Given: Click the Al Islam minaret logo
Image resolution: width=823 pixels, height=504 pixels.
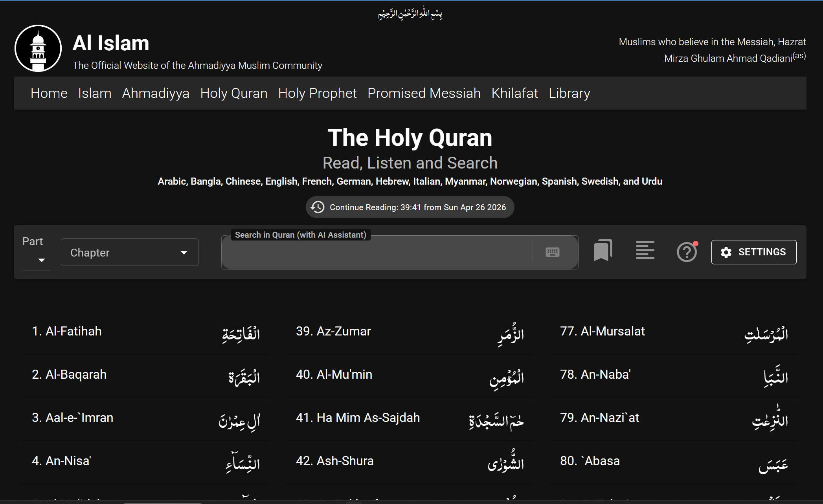Looking at the screenshot, I should tap(38, 48).
